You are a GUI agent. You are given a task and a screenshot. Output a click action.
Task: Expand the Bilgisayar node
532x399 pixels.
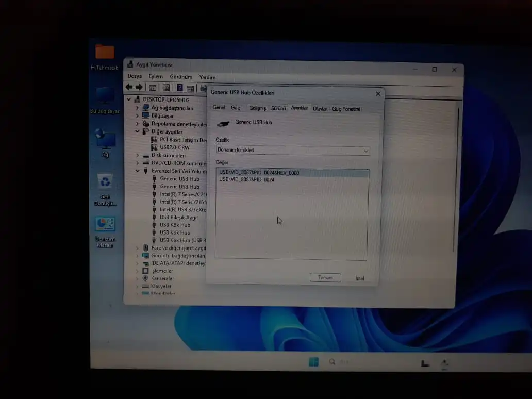pos(137,115)
